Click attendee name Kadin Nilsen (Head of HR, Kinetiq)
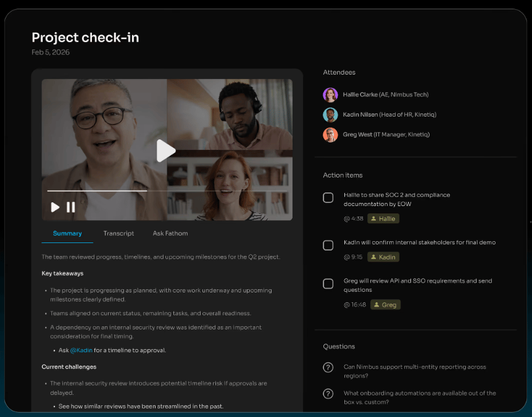Viewport: 532px width, 417px height. click(x=389, y=115)
